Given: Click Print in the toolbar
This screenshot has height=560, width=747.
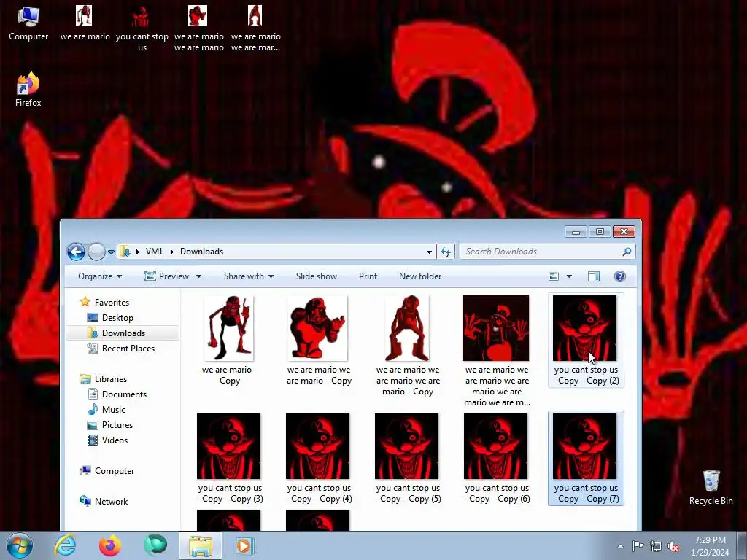Looking at the screenshot, I should coord(368,276).
